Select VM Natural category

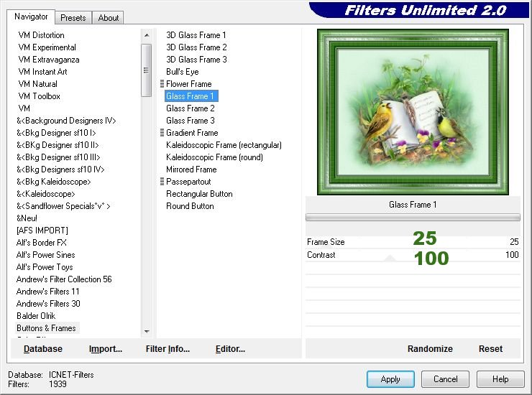(37, 84)
